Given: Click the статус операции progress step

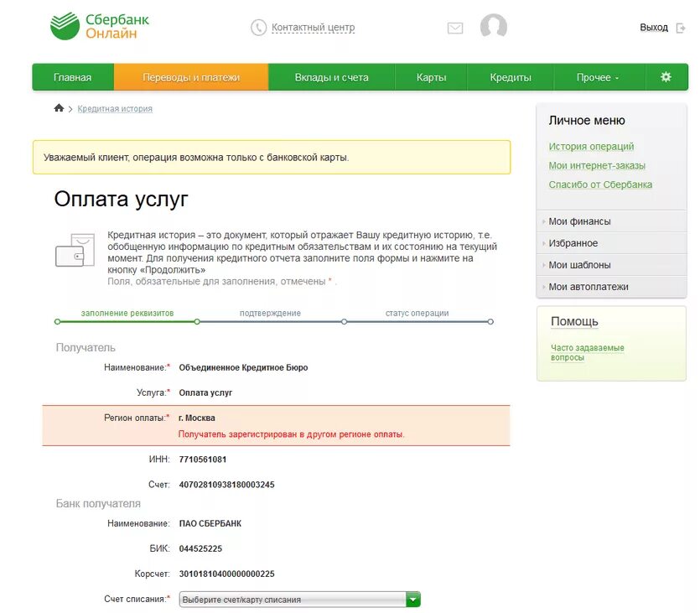Looking at the screenshot, I should (x=417, y=314).
